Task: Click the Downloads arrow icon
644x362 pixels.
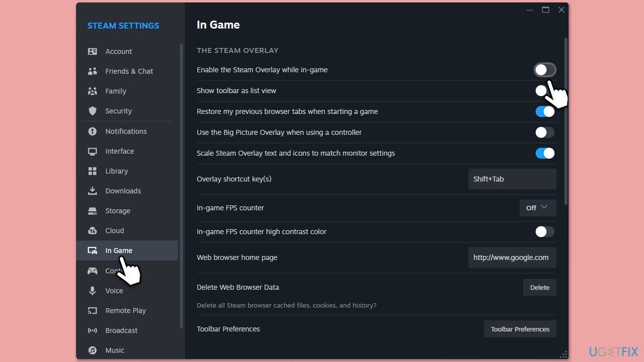Action: (93, 191)
